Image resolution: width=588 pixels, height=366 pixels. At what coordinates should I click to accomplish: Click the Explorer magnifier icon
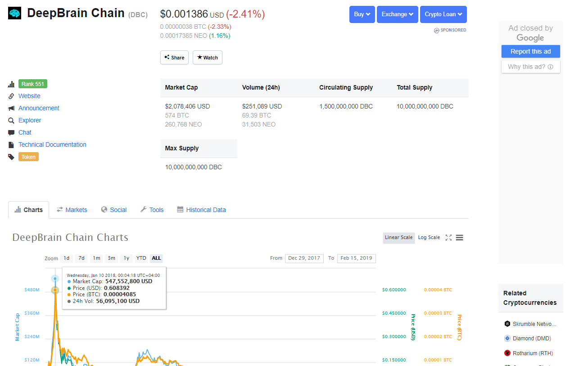[x=11, y=121]
